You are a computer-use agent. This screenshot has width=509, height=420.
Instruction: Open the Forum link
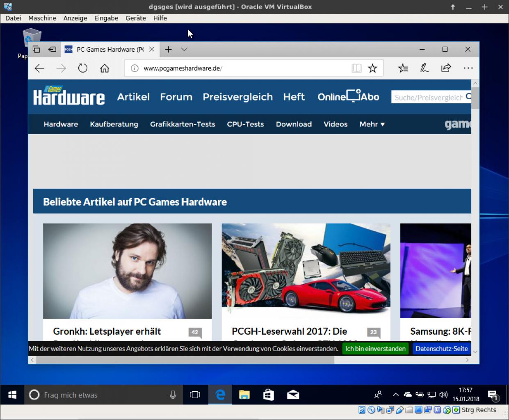[176, 97]
